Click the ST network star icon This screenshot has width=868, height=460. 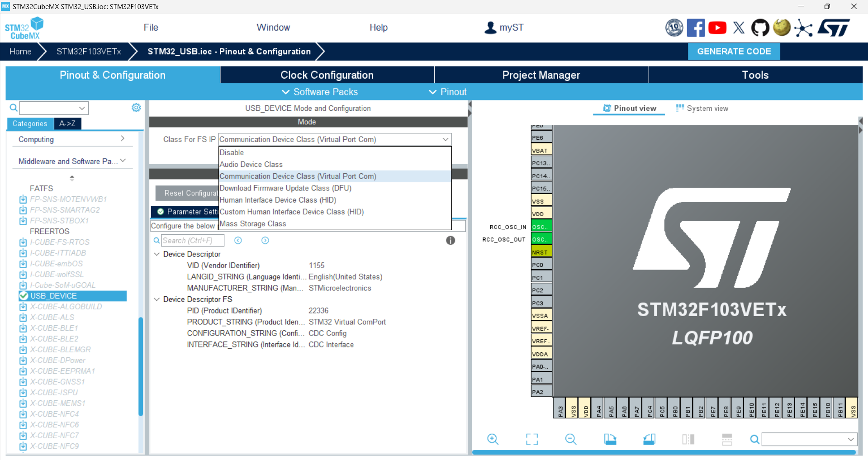coord(803,28)
